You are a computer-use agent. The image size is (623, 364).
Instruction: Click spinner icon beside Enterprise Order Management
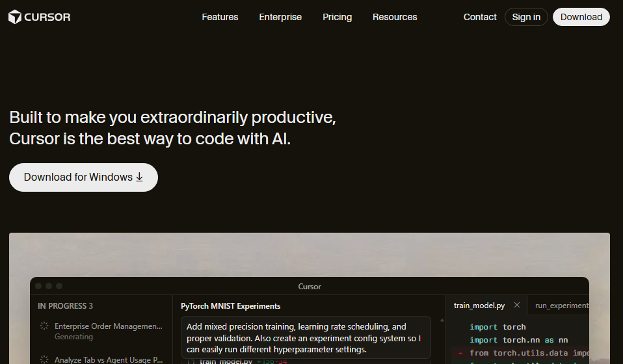pyautogui.click(x=44, y=326)
